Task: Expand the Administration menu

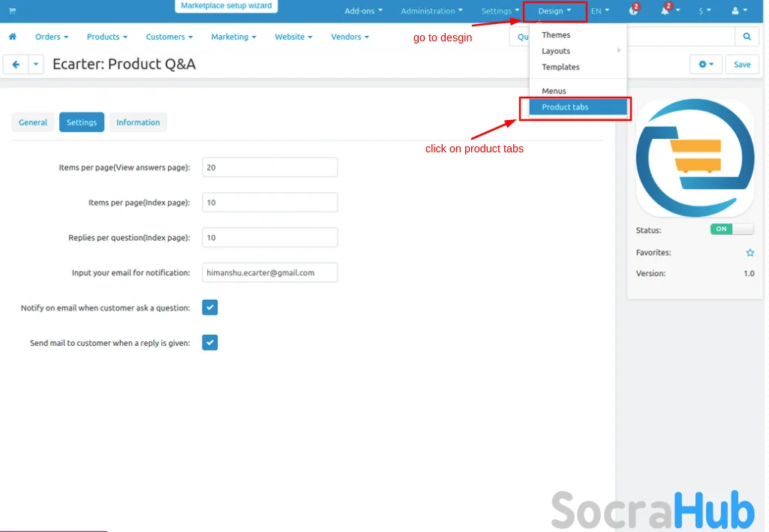Action: [x=431, y=11]
